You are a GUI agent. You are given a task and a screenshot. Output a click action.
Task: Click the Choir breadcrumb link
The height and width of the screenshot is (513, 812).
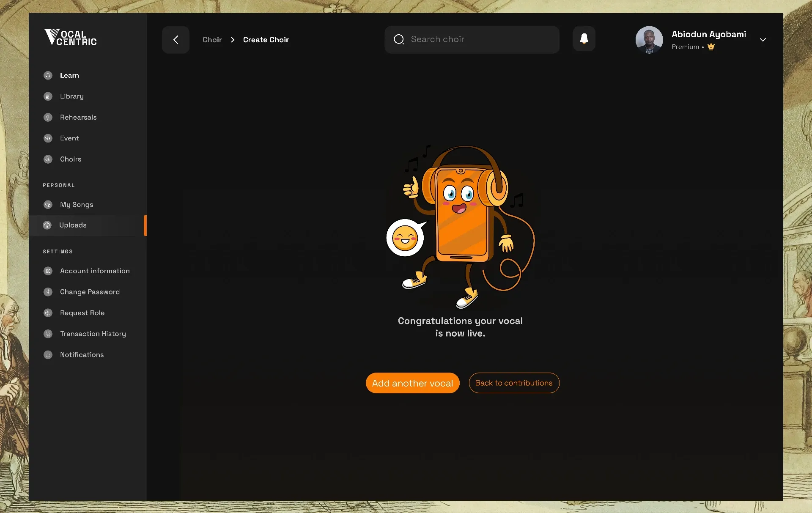coord(212,40)
